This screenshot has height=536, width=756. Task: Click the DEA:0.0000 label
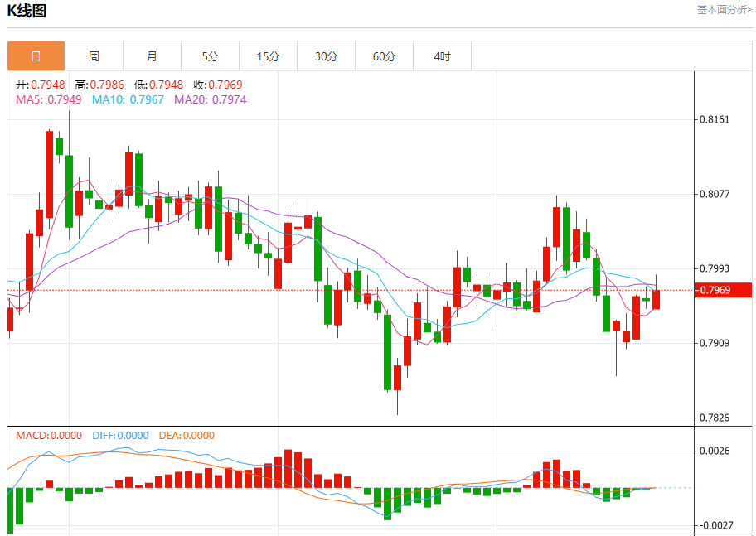click(187, 436)
